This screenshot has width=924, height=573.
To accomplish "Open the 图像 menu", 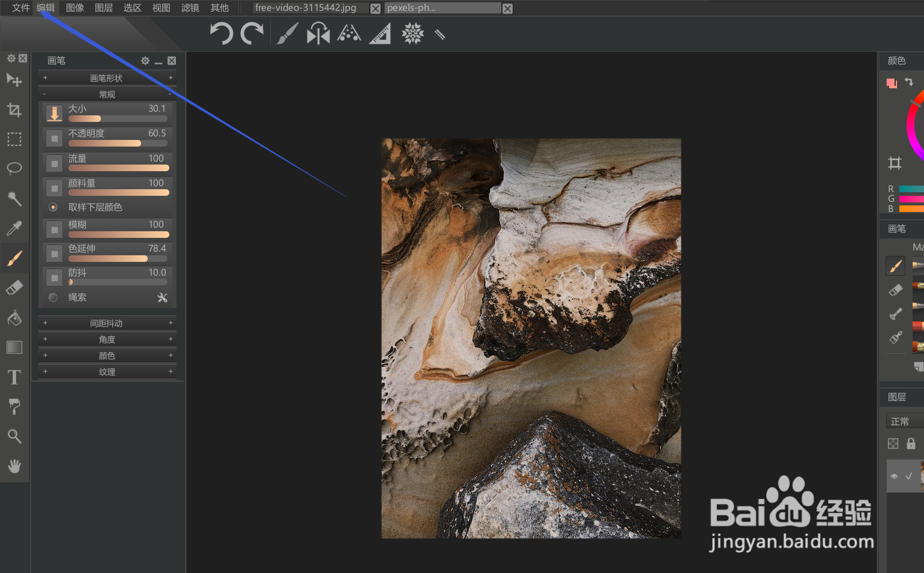I will 75,8.
